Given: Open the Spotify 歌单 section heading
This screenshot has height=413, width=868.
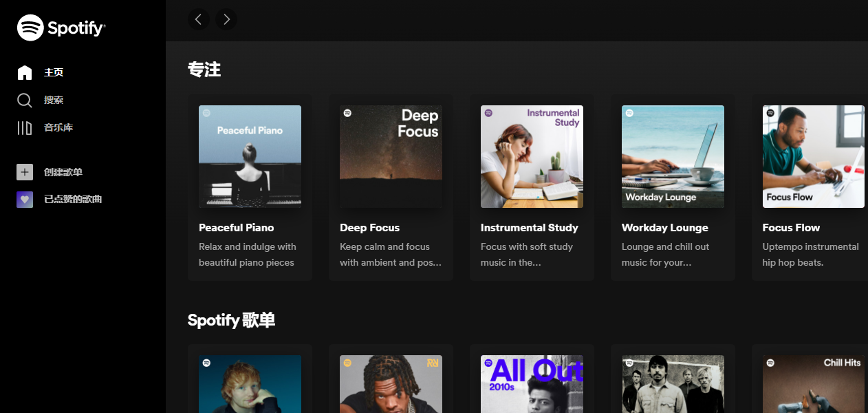Looking at the screenshot, I should (232, 320).
